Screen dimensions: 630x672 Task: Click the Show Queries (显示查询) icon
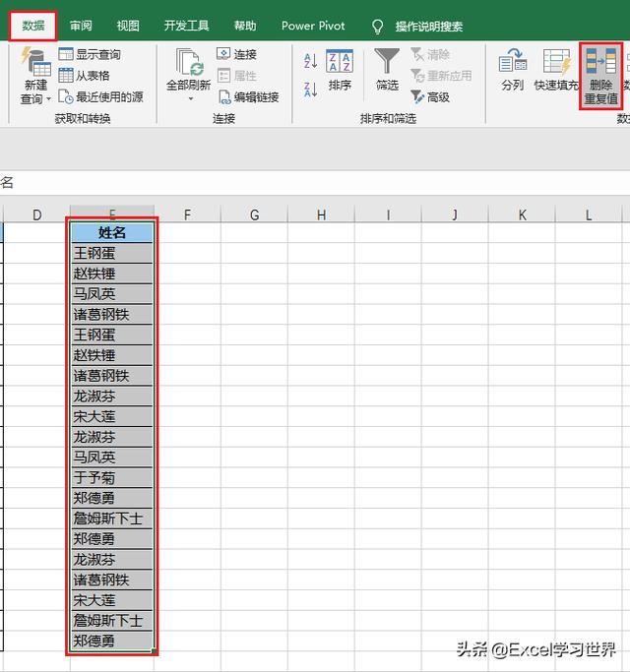66,54
